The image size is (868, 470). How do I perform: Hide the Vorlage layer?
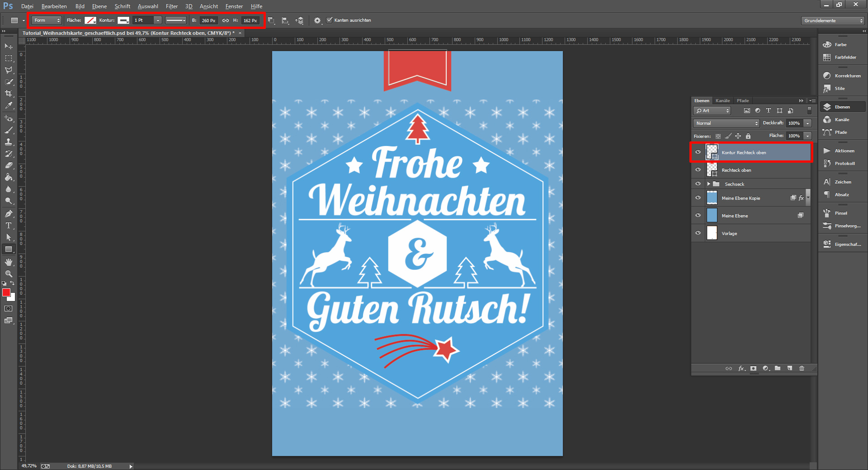tap(698, 233)
